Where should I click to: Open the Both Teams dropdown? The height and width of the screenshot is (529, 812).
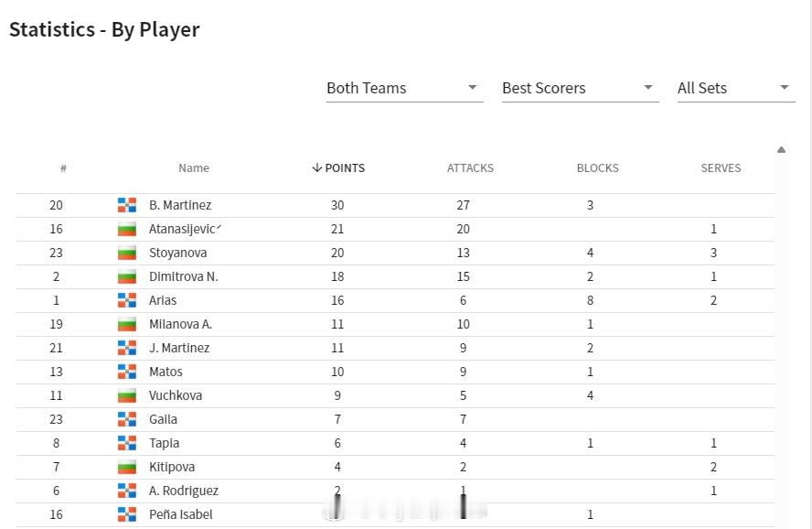[404, 88]
